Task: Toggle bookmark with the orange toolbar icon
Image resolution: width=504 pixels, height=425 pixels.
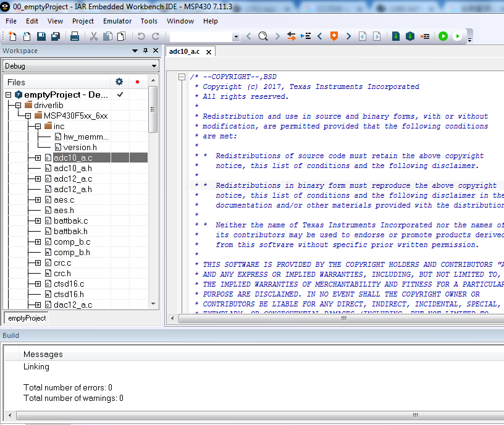Action: coord(334,36)
